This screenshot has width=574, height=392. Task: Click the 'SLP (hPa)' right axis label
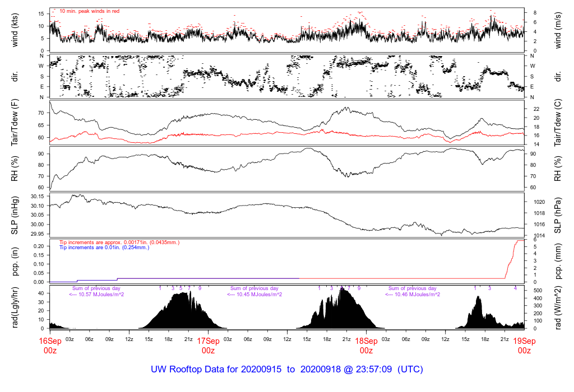(559, 214)
